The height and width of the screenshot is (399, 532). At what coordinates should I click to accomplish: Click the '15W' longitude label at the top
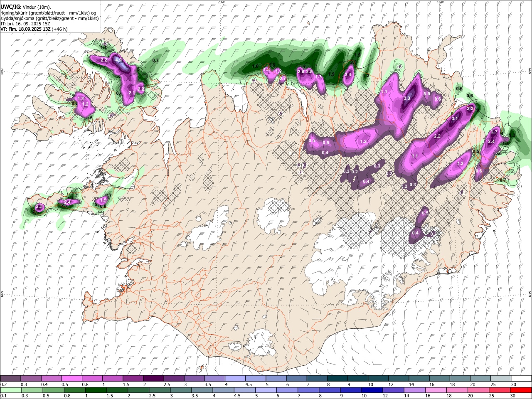[440, 2]
